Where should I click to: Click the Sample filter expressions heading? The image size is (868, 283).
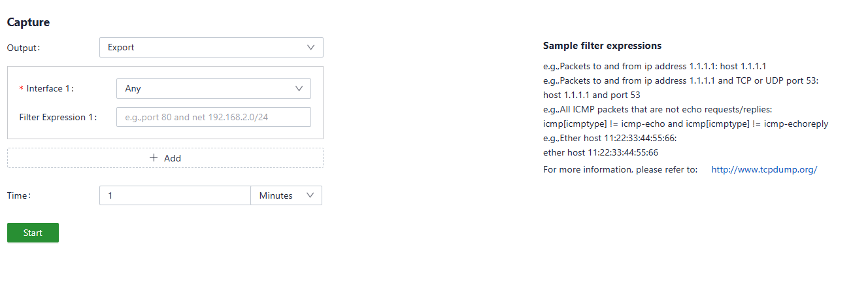point(602,46)
